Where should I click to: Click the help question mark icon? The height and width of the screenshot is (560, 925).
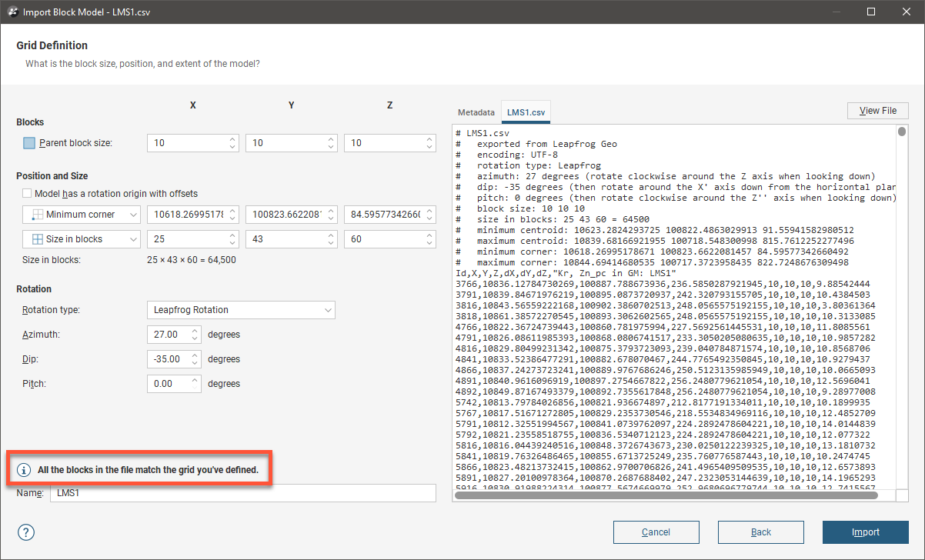[x=26, y=532]
